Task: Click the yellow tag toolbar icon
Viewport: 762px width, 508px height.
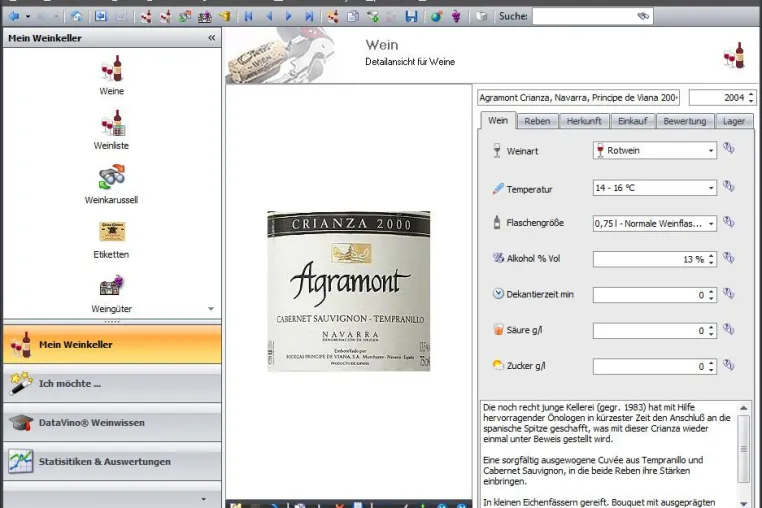Action: tap(225, 17)
